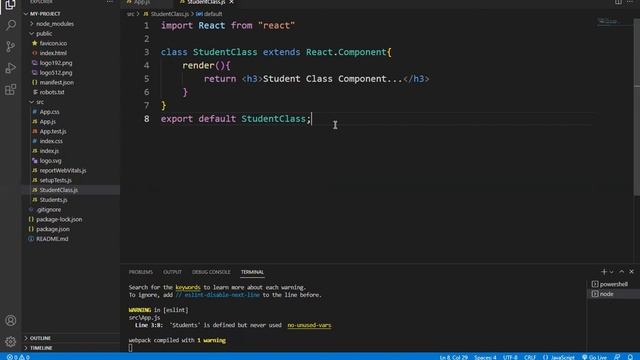
Task: Click the split editor icon
Action: point(618,2)
